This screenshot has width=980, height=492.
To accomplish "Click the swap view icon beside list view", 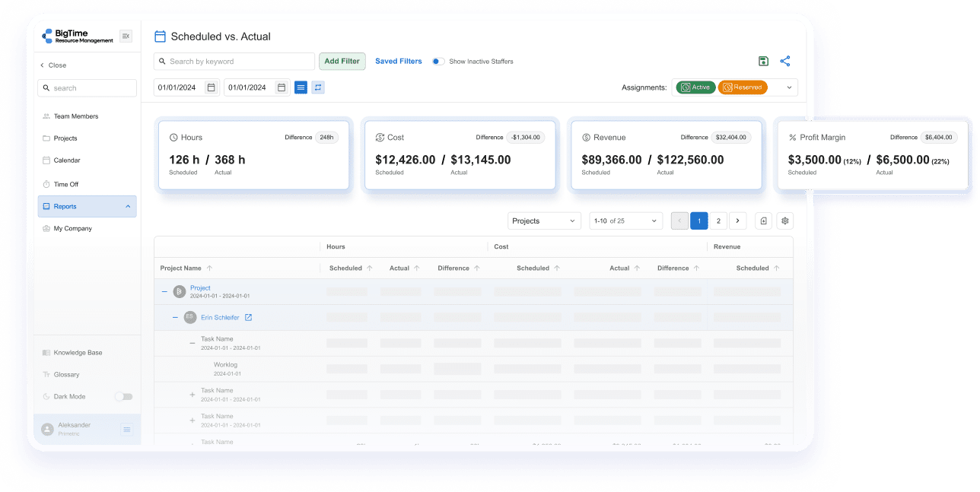I will click(x=318, y=87).
